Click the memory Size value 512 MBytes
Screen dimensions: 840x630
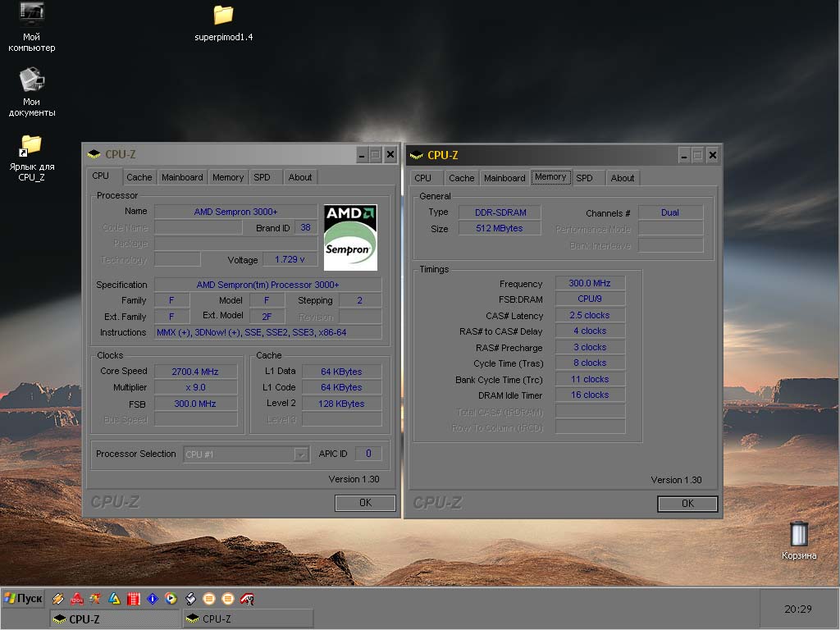click(500, 229)
